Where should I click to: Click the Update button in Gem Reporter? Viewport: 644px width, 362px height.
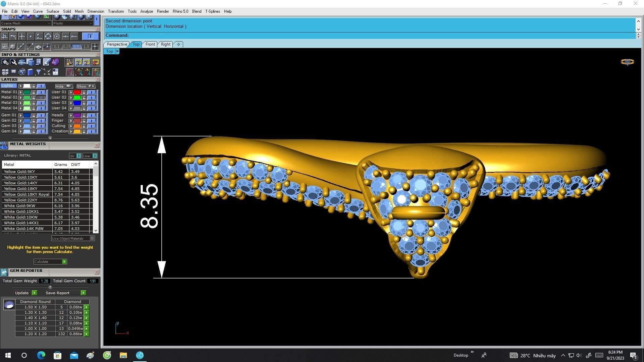pyautogui.click(x=25, y=293)
